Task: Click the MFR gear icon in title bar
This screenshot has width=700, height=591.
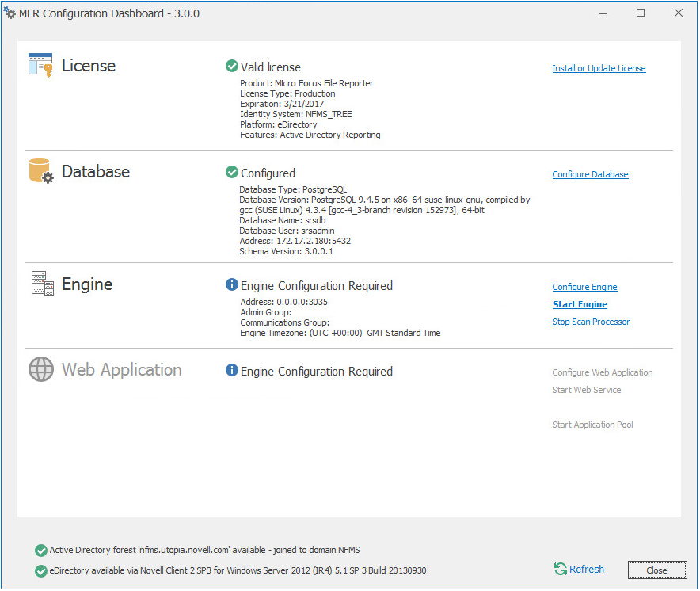Action: (x=10, y=13)
